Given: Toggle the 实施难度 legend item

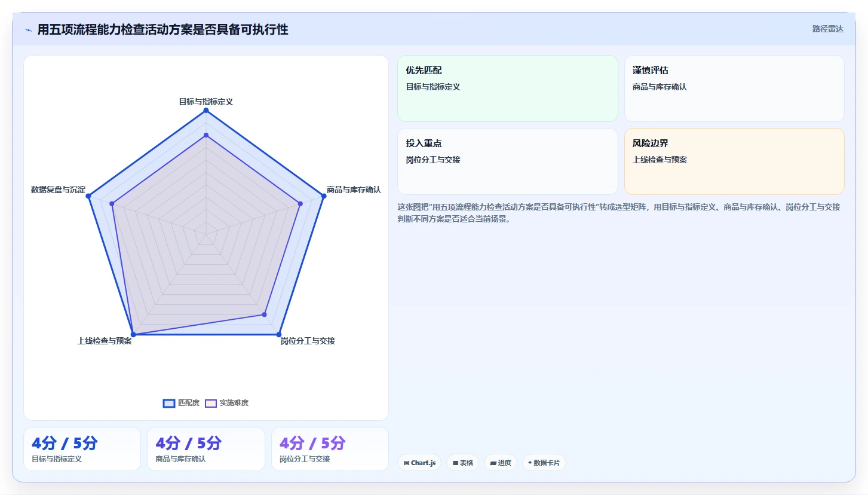Looking at the screenshot, I should (x=226, y=403).
